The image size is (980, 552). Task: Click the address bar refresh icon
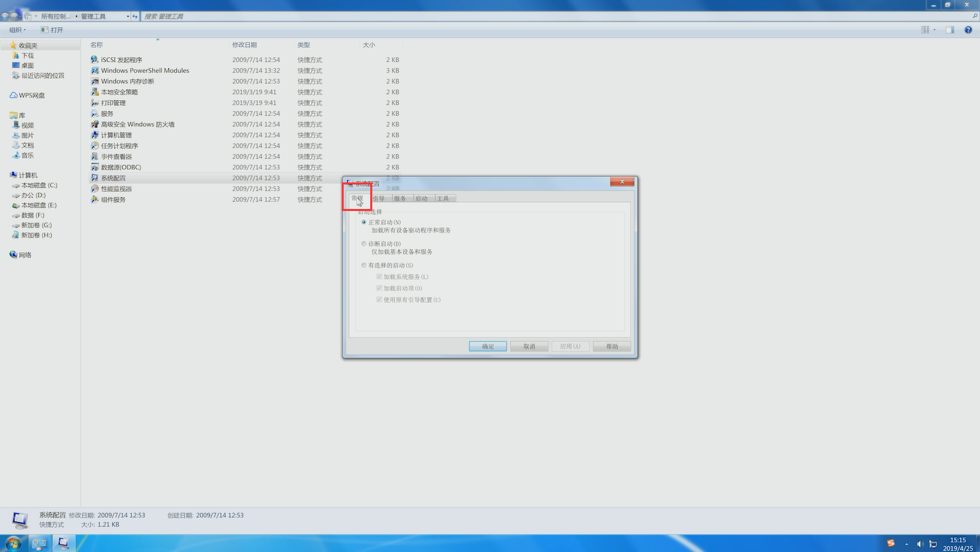[x=135, y=16]
